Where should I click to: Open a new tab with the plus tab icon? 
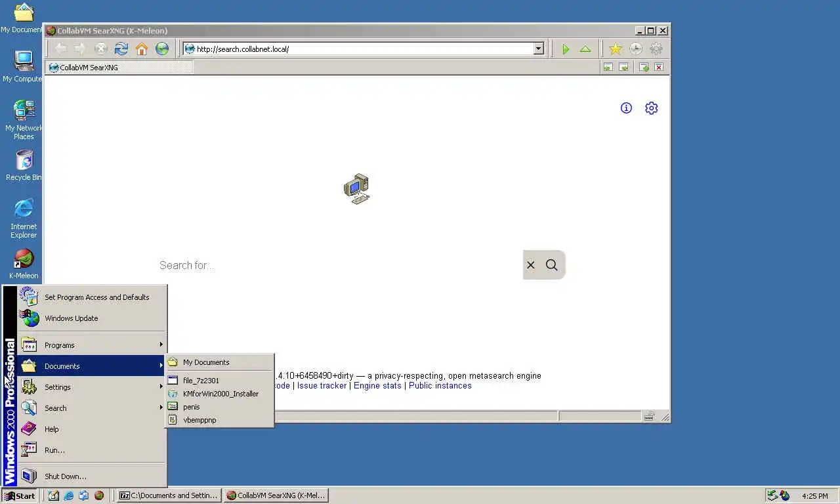tap(644, 67)
